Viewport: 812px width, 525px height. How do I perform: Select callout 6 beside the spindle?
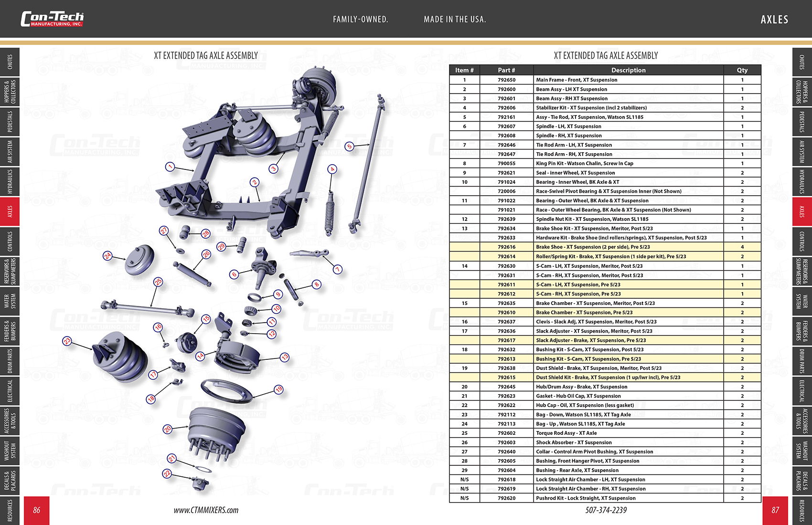[x=234, y=274]
